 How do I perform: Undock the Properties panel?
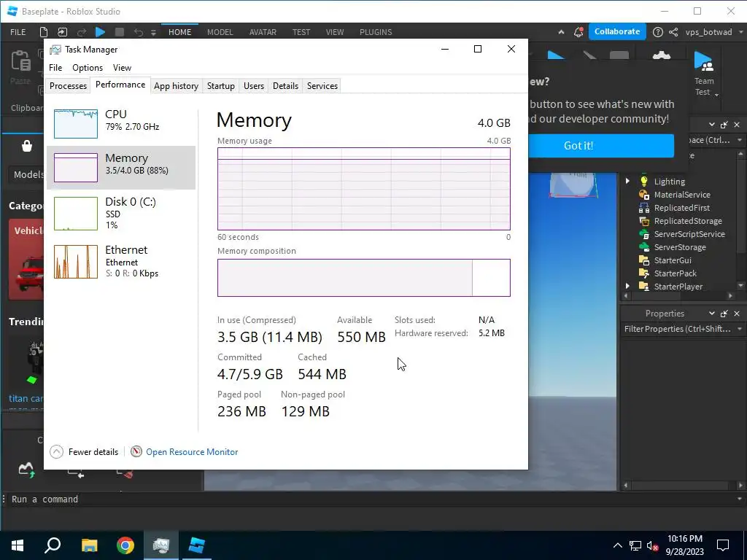pos(724,314)
